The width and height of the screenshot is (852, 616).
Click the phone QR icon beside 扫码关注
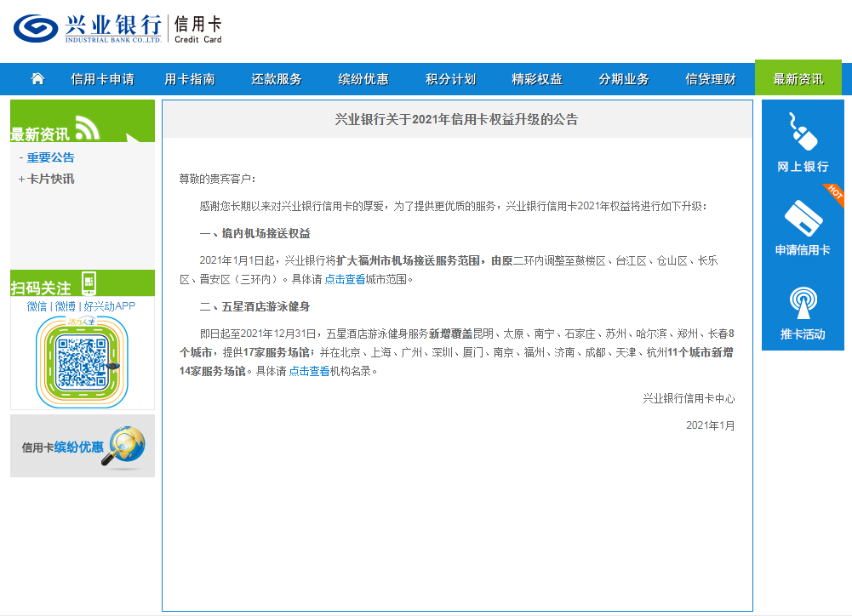(89, 283)
